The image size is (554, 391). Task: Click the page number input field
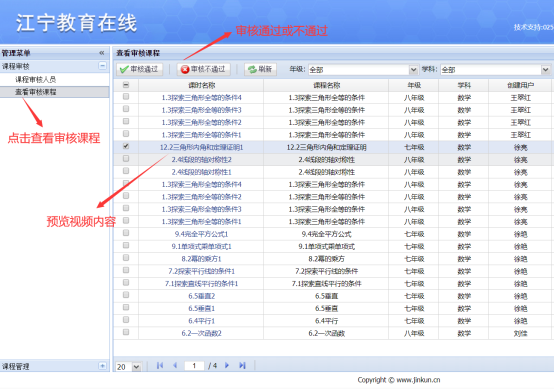[x=194, y=366]
